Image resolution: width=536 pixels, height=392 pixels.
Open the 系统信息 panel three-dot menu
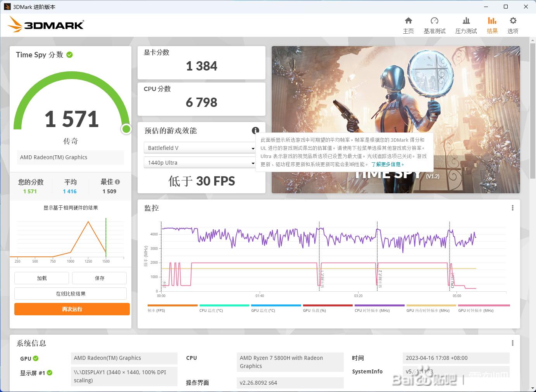[x=512, y=343]
